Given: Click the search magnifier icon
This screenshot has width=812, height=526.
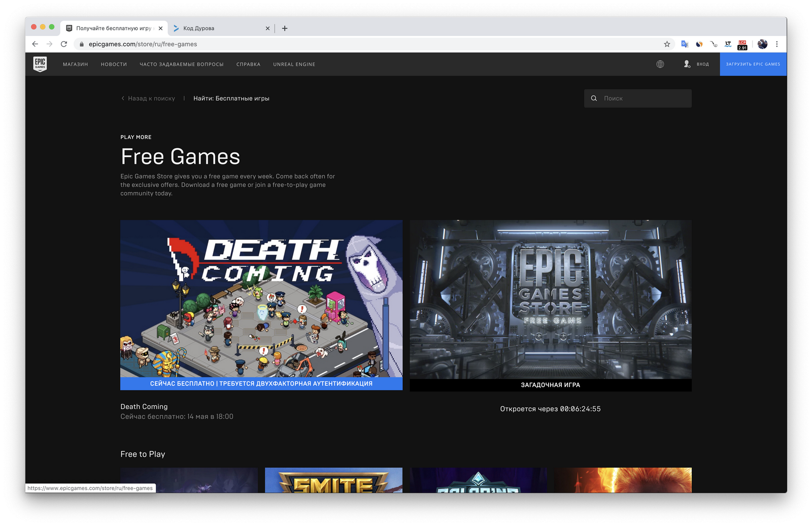Looking at the screenshot, I should 594,98.
